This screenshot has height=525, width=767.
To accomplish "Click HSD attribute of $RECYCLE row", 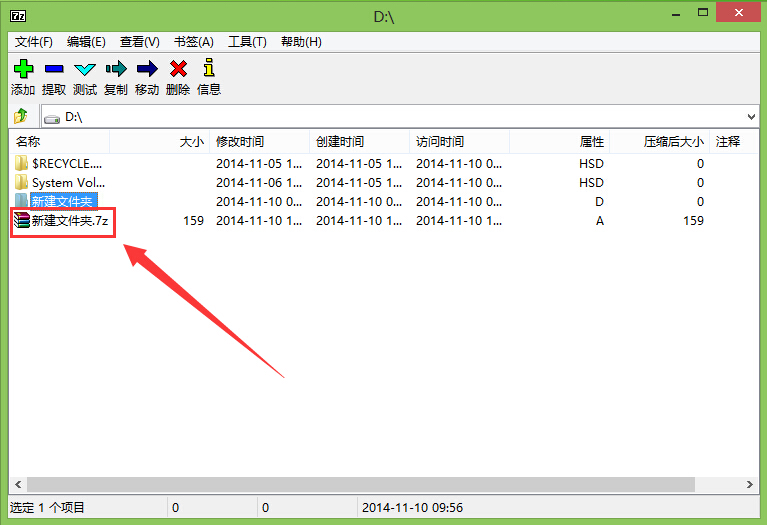I will pyautogui.click(x=591, y=163).
